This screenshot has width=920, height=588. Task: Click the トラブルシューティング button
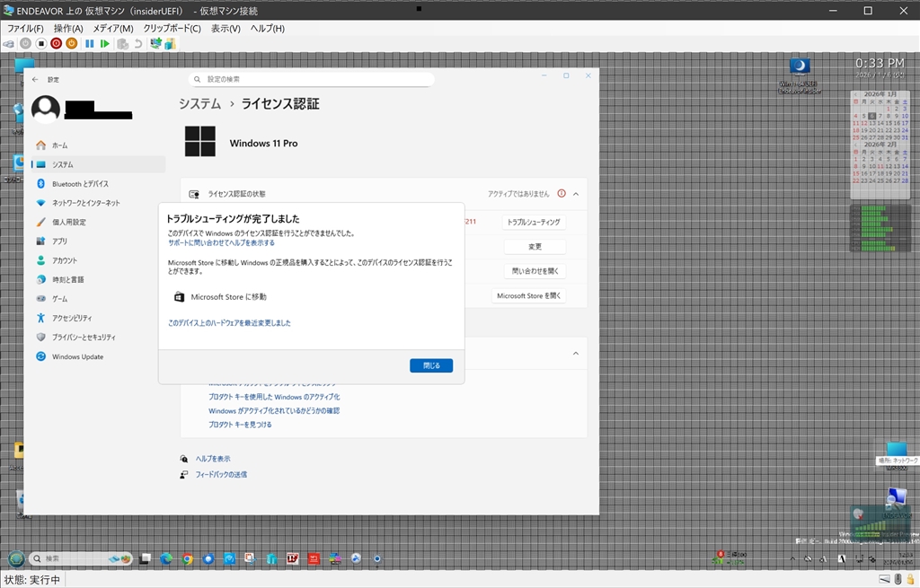click(x=534, y=223)
